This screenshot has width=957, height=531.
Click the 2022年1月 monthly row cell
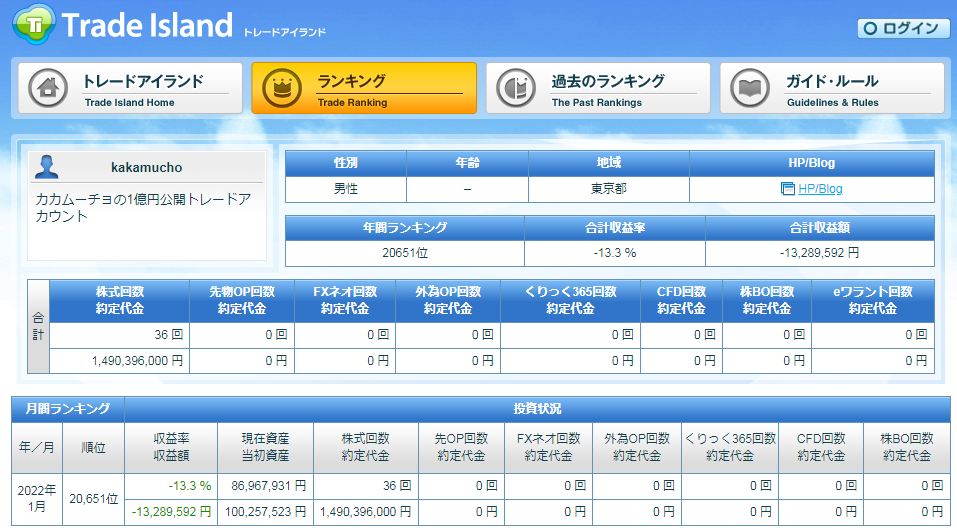pos(37,498)
